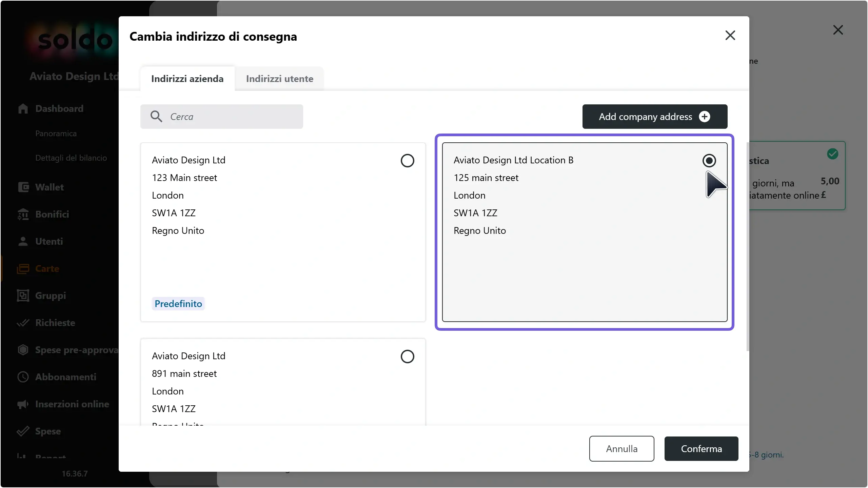Click the Abbonamenti clock icon

pyautogui.click(x=23, y=377)
